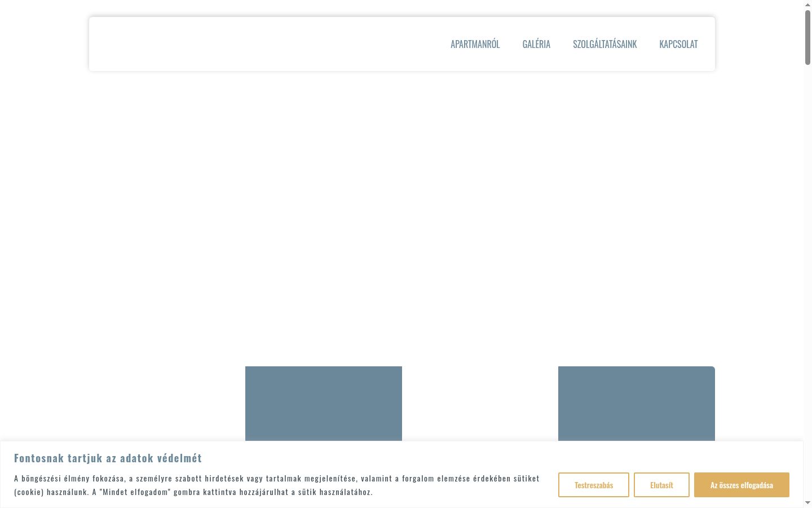Click the scrollbar up arrow
The height and width of the screenshot is (508, 812).
click(x=807, y=5)
